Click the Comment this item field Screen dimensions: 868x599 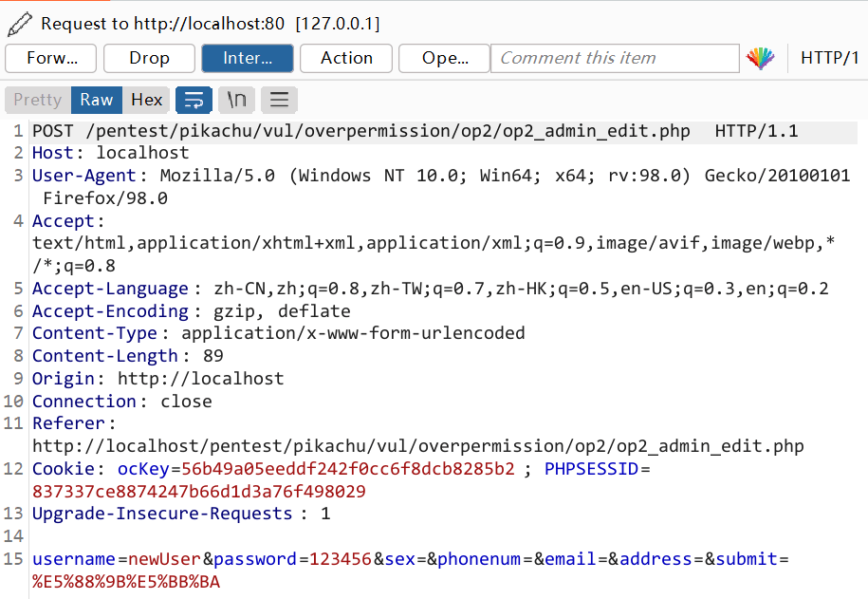tap(615, 58)
